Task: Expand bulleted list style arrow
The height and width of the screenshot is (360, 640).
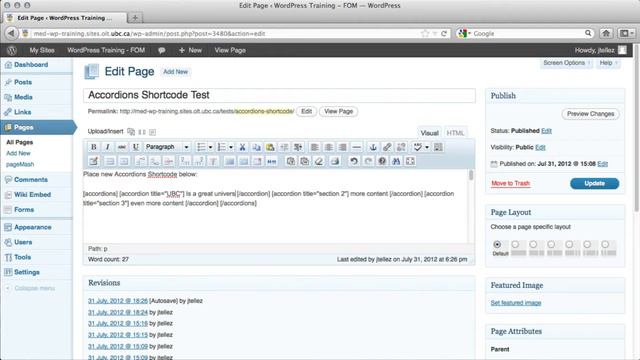Action: [210, 147]
